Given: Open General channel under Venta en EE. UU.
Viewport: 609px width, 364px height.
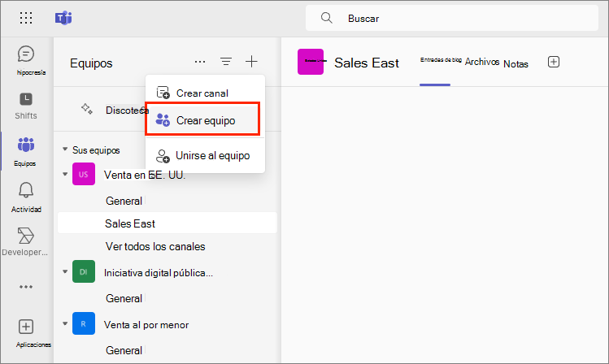Looking at the screenshot, I should tap(124, 201).
